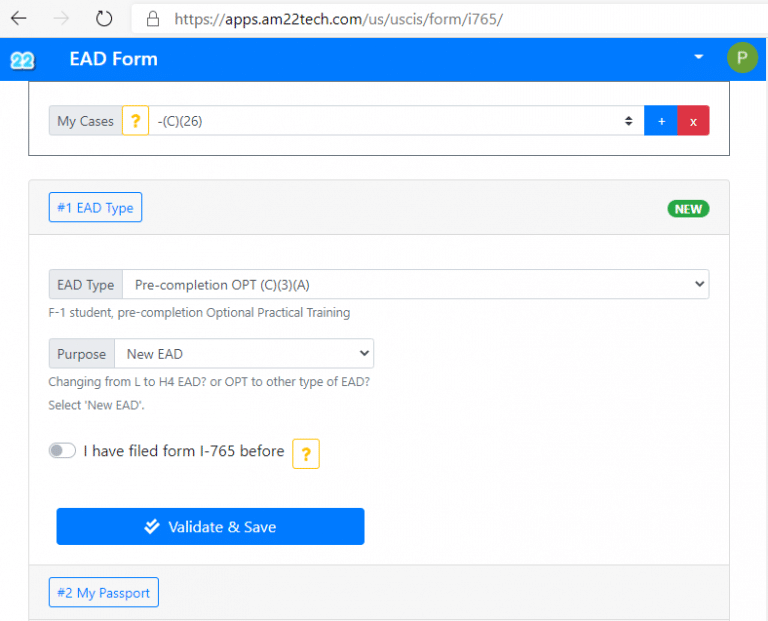Image resolution: width=768 pixels, height=621 pixels.
Task: Add a new case with plus button
Action: [x=661, y=120]
